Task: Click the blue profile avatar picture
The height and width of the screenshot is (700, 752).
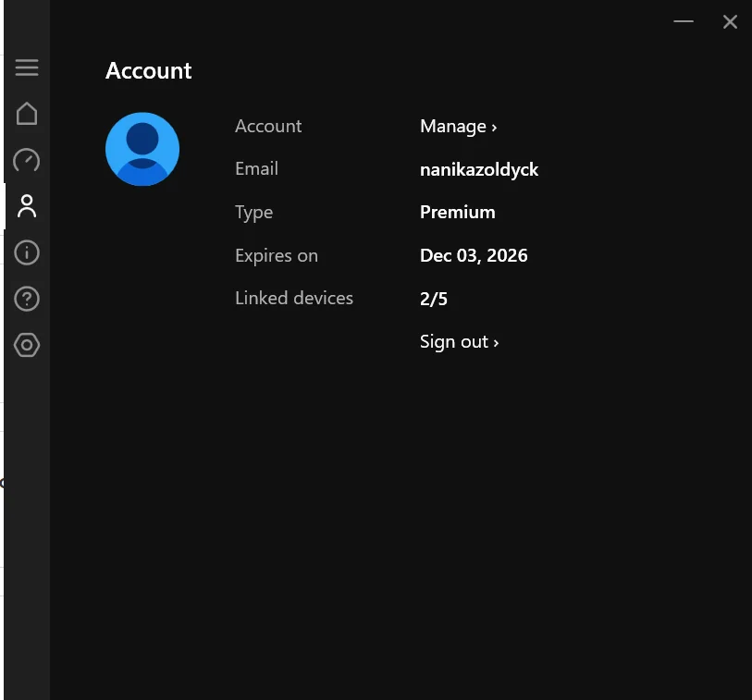Action: (x=142, y=149)
